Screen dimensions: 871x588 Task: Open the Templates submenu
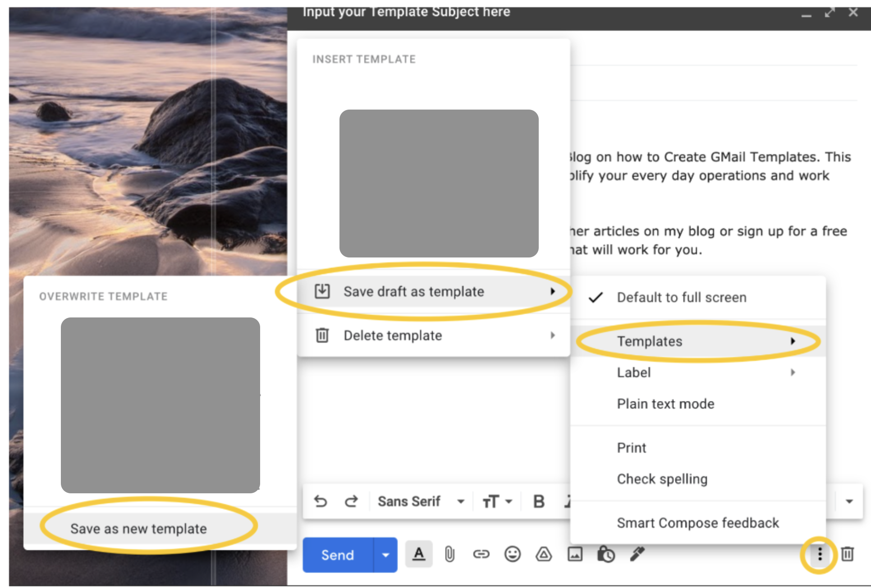[x=650, y=341]
